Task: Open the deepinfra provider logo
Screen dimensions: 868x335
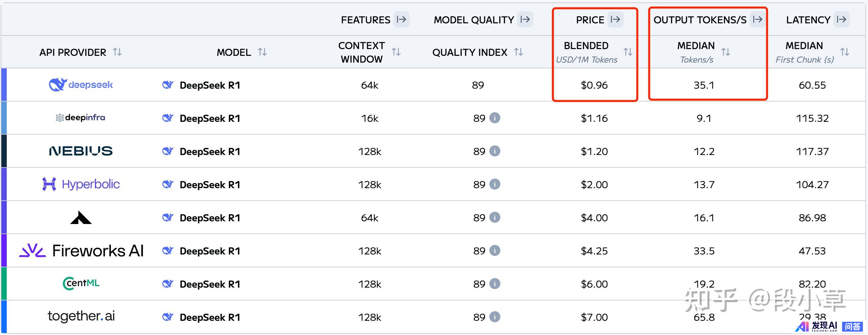Action: pyautogui.click(x=80, y=118)
